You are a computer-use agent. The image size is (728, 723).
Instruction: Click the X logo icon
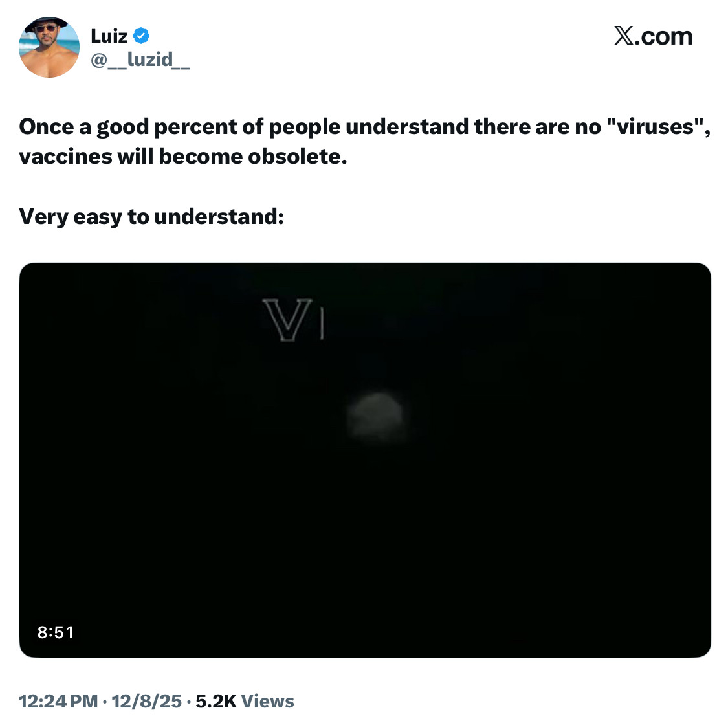click(x=624, y=36)
